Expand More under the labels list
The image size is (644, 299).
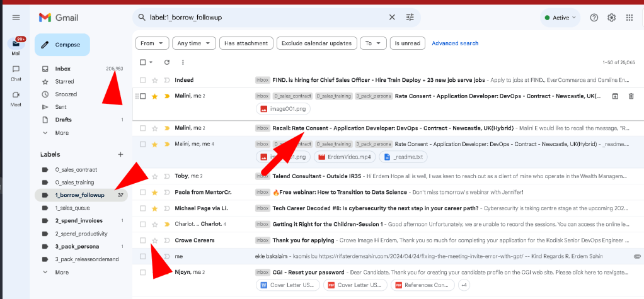[x=62, y=273]
